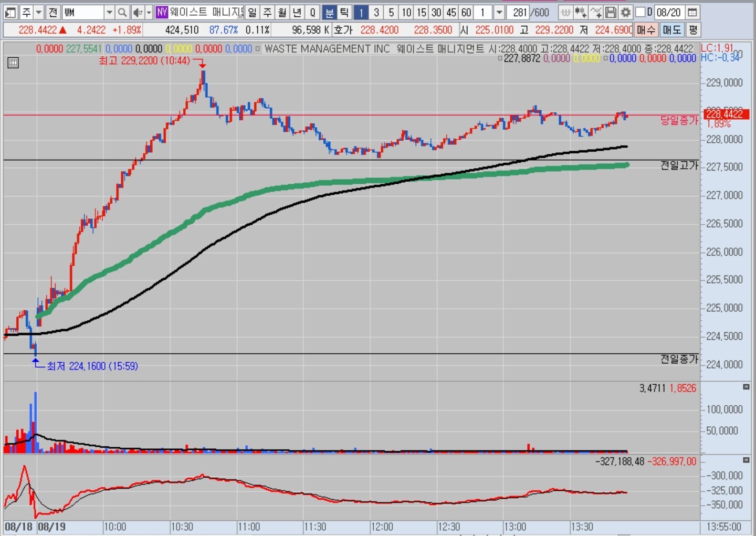The image size is (756, 536).
Task: Toggle the side panel icon at top-left
Action: click(x=10, y=12)
